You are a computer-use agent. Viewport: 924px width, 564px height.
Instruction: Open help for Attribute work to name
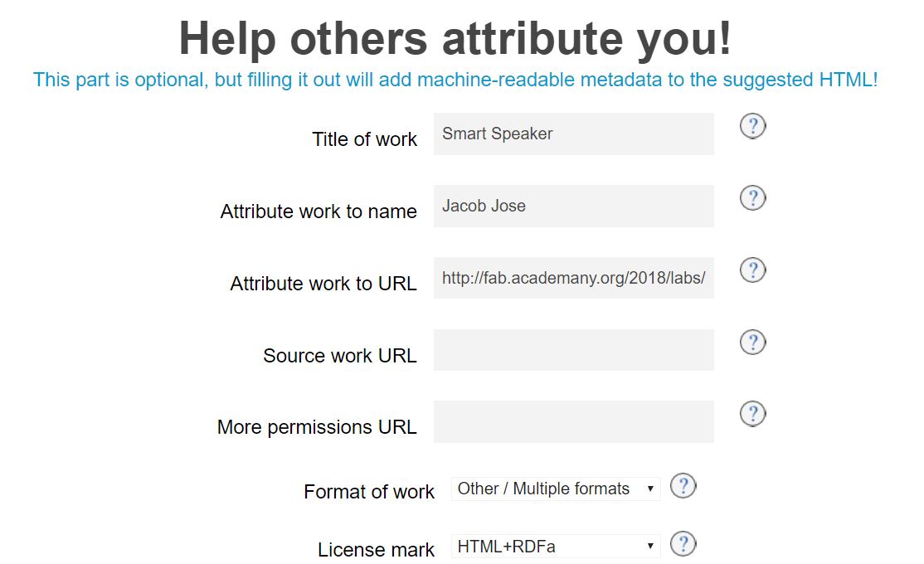(x=752, y=198)
